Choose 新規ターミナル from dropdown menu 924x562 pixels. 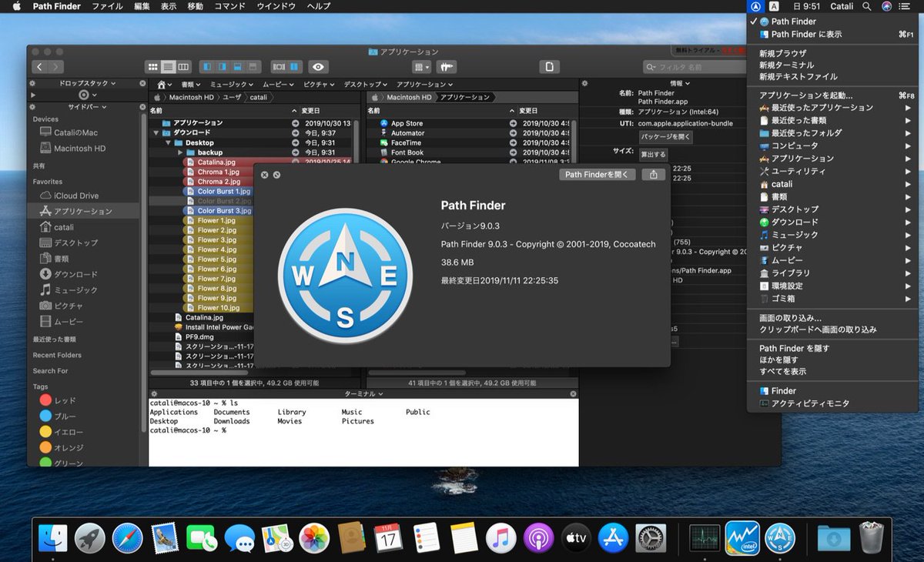tap(786, 65)
